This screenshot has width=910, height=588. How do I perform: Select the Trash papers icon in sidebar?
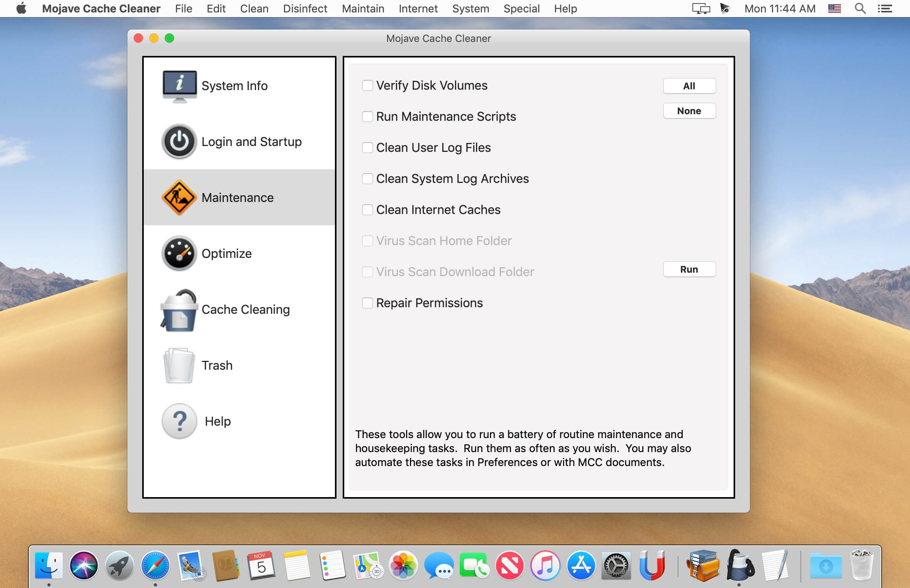pyautogui.click(x=179, y=365)
